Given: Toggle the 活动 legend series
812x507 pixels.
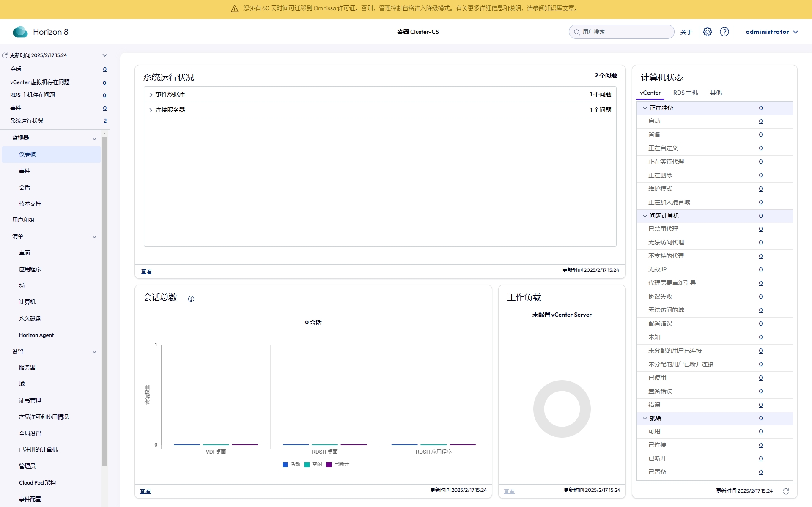Looking at the screenshot, I should pos(291,464).
